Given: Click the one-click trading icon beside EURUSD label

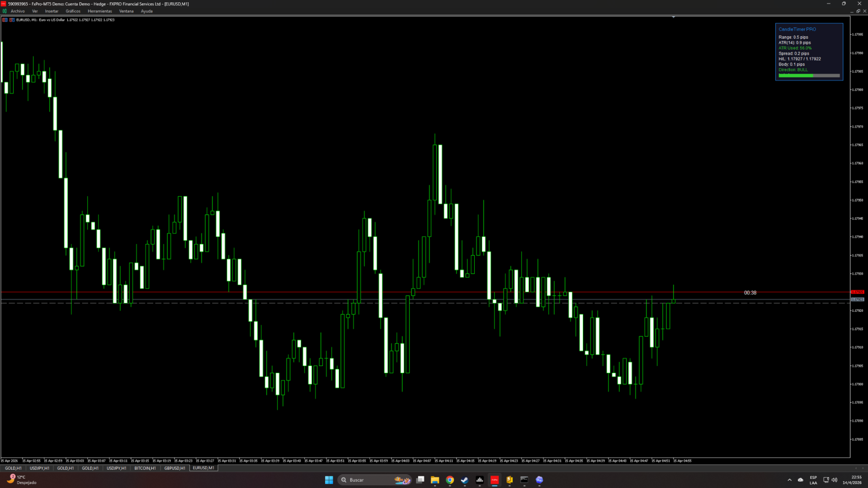Looking at the screenshot, I should click(12, 20).
